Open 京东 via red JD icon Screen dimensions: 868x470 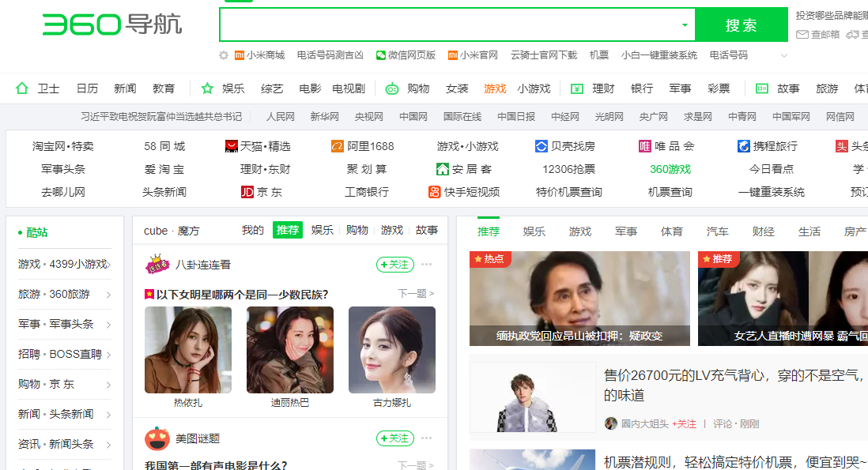(247, 192)
